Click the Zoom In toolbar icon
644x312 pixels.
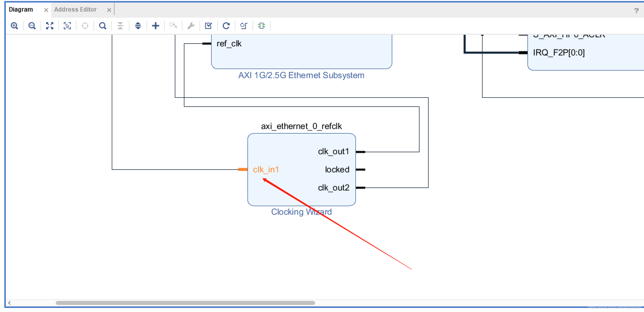[14, 26]
